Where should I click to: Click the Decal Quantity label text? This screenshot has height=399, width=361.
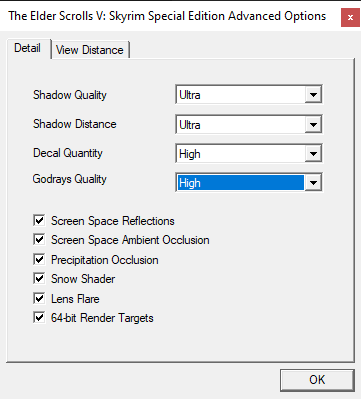68,153
